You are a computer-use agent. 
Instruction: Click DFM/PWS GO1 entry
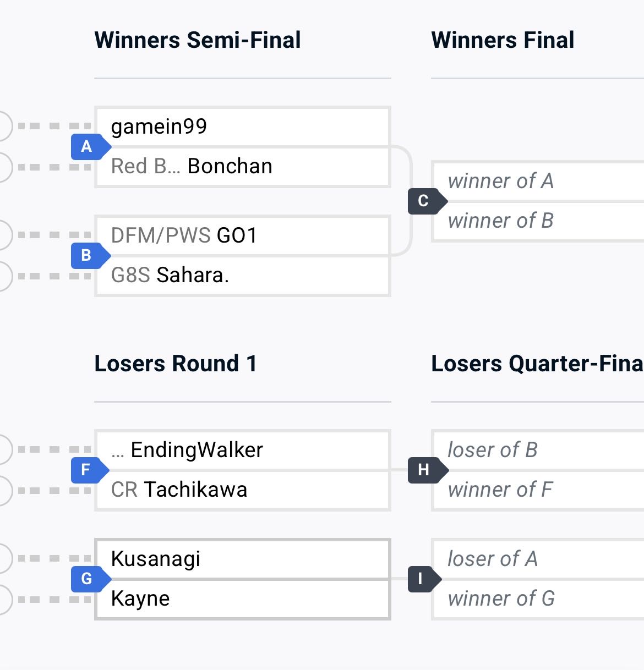243,235
